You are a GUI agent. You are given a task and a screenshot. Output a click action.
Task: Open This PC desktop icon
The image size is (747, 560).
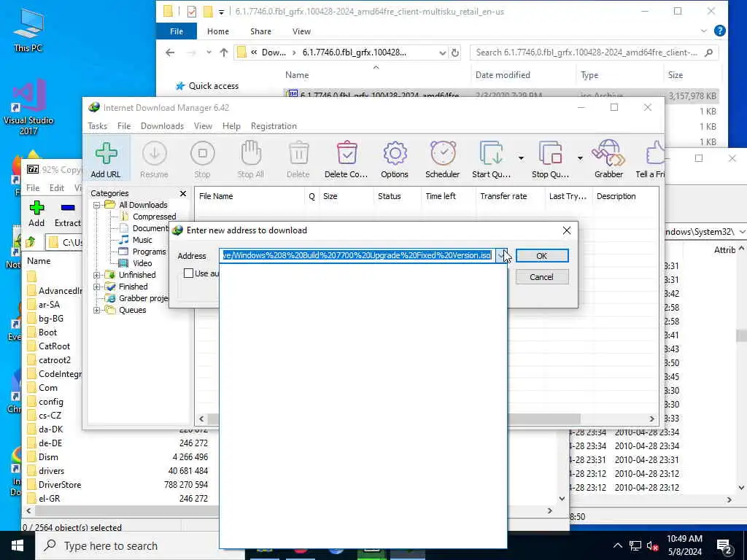click(28, 29)
